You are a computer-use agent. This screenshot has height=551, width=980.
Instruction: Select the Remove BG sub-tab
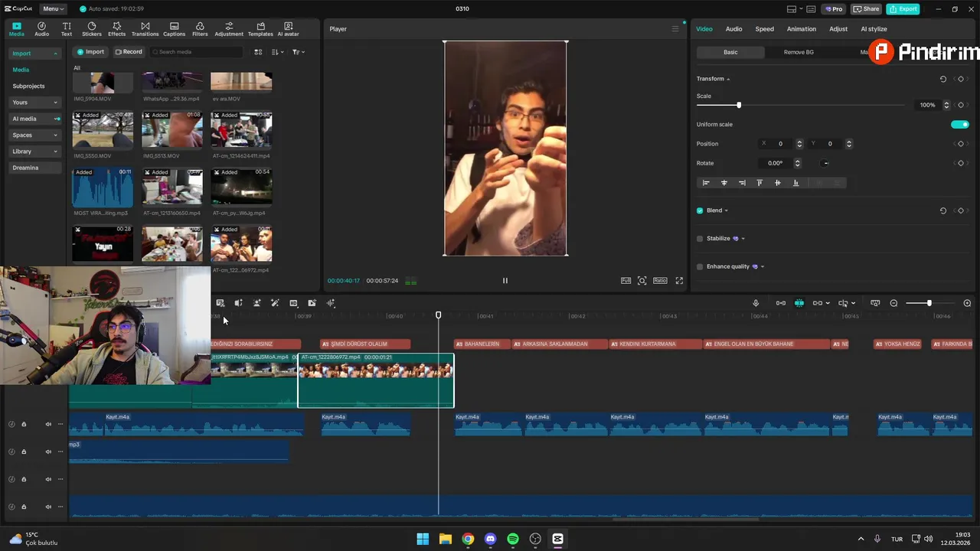click(799, 52)
